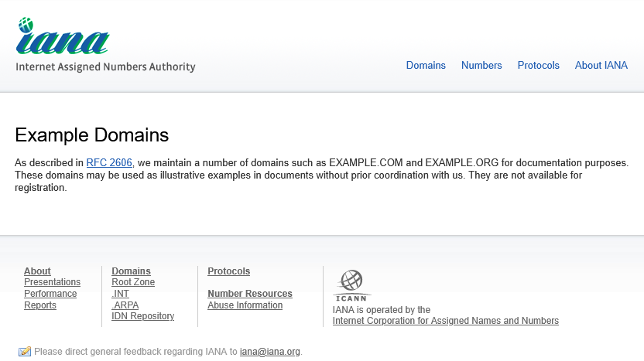Click the iana@iana.org email link
The image size is (644, 361).
click(x=269, y=352)
